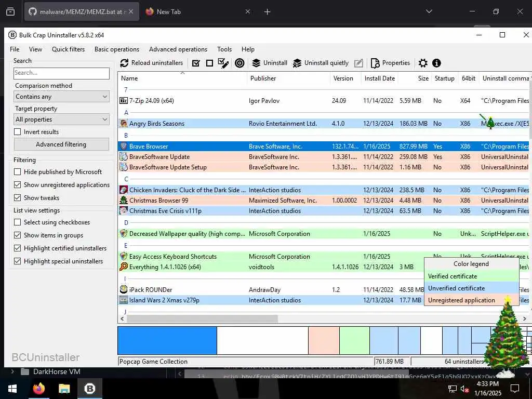Image resolution: width=532 pixels, height=399 pixels.
Task: Click the Reload uninstallers refresh icon
Action: point(124,63)
